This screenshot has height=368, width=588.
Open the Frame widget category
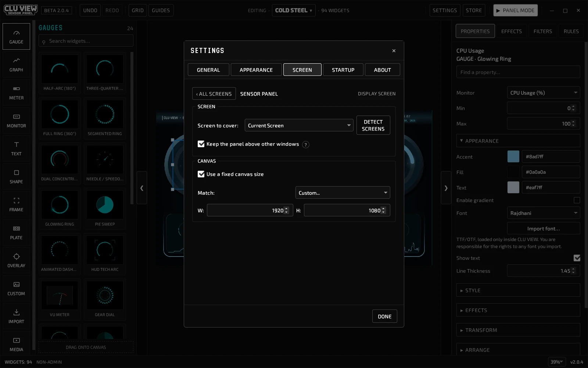[16, 204]
